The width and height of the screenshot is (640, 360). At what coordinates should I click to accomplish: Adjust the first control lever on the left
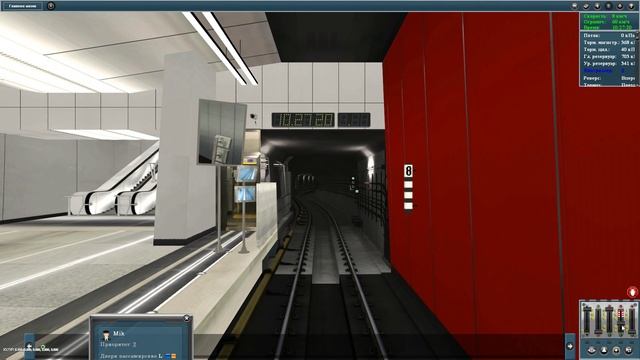tap(587, 319)
